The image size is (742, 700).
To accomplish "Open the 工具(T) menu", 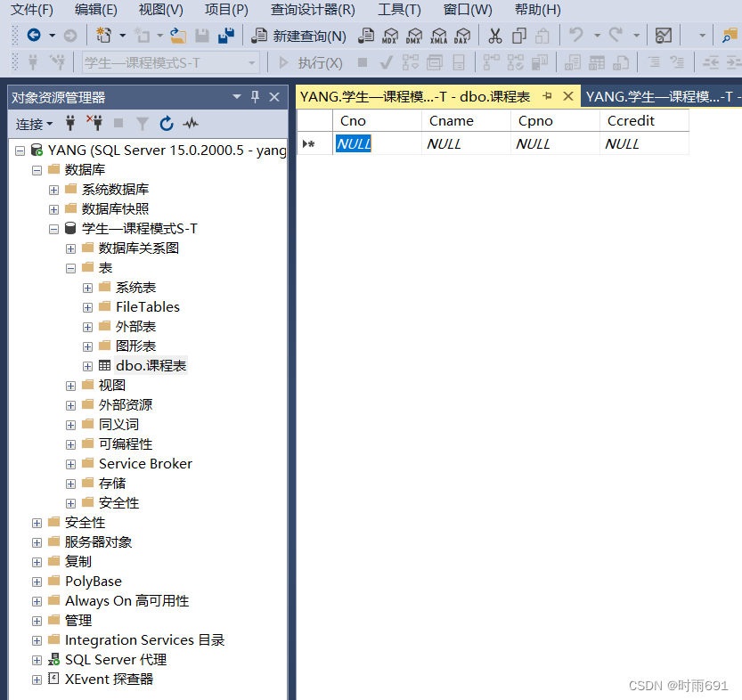I will coord(399,10).
